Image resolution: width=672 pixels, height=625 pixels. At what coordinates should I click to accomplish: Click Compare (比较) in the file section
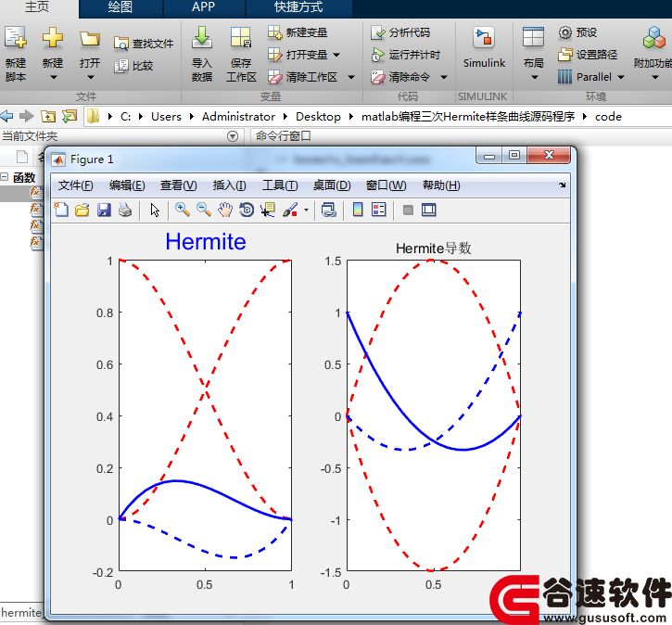click(133, 66)
